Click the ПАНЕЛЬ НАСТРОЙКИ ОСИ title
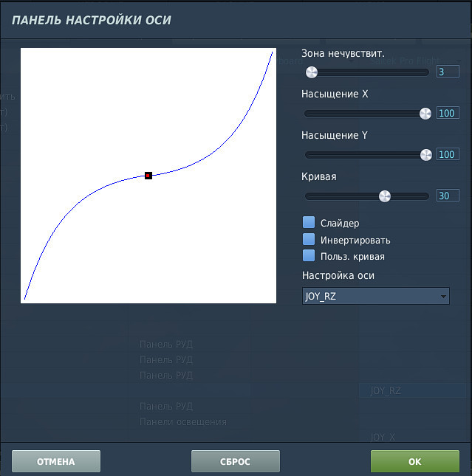 (x=92, y=21)
